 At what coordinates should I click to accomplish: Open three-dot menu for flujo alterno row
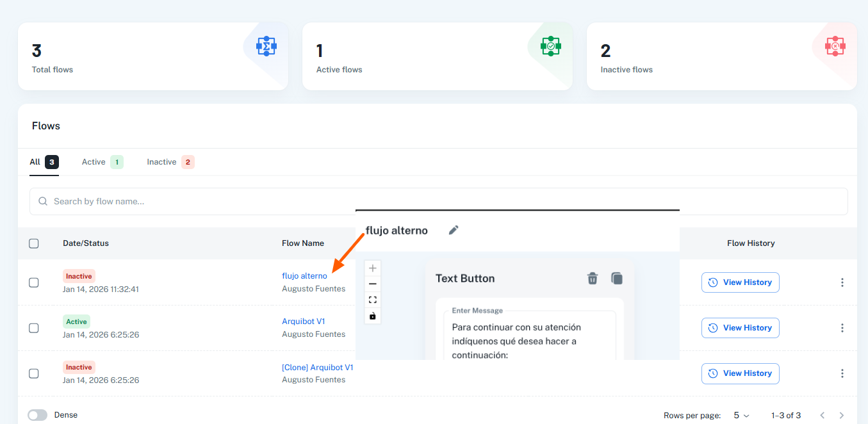tap(842, 282)
